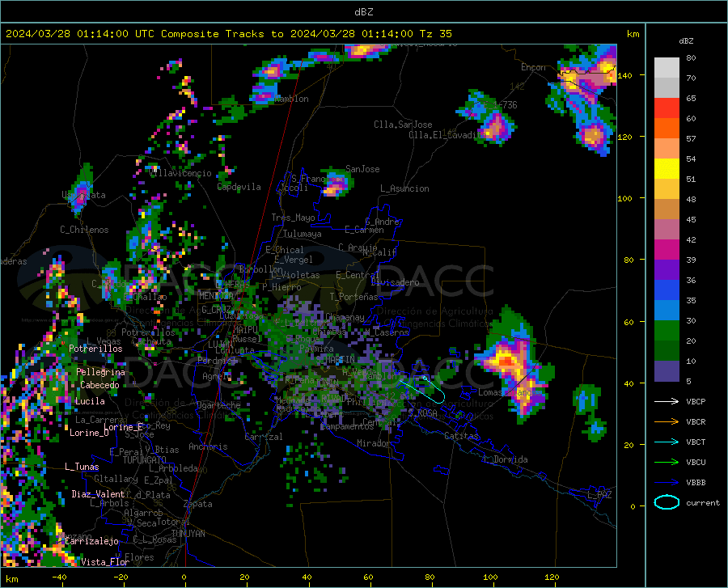This screenshot has width=728, height=588.
Task: Click the Carrizalejo location label
Action: pyautogui.click(x=91, y=541)
